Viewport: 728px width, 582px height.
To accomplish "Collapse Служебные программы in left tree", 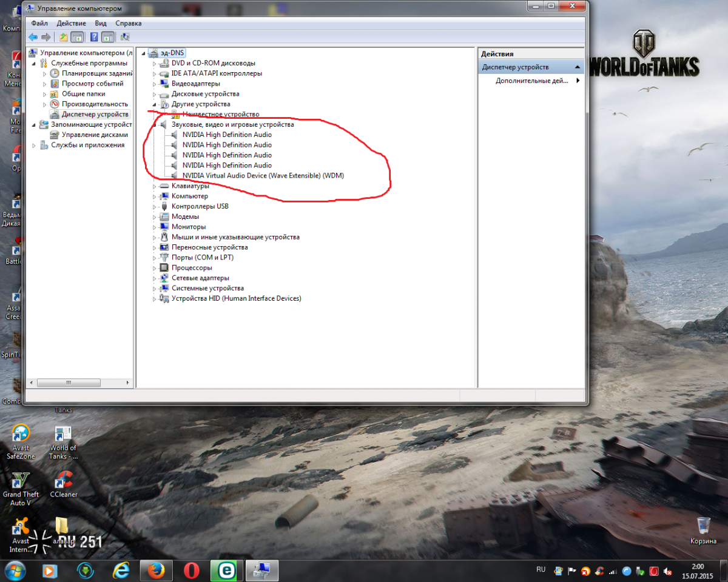I will pyautogui.click(x=34, y=63).
